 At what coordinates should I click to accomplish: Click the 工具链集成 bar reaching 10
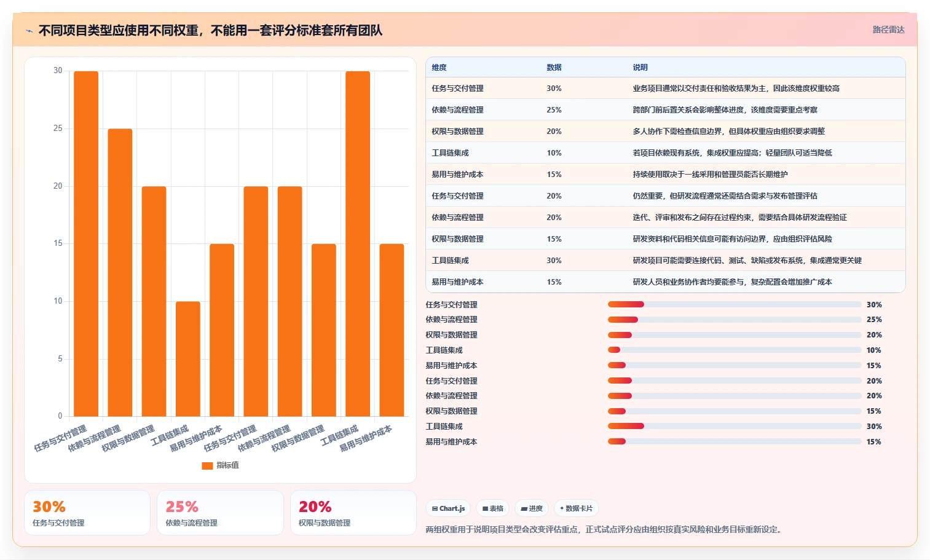point(188,359)
